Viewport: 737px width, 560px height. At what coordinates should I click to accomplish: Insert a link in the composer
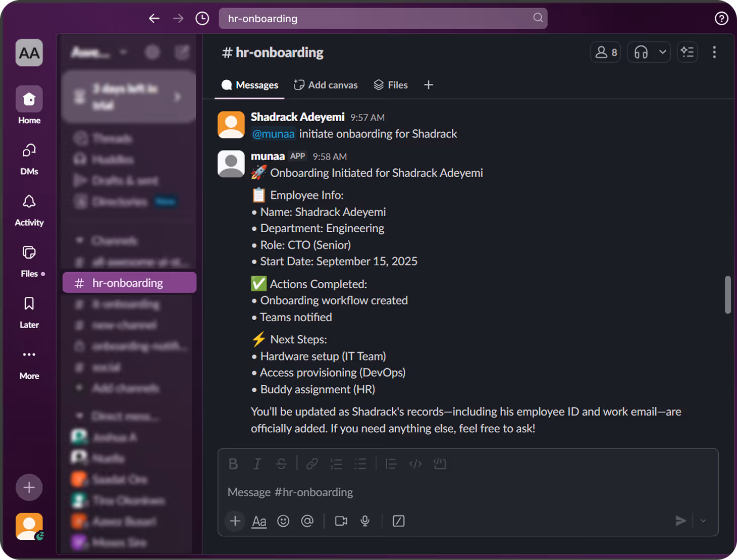click(x=312, y=464)
